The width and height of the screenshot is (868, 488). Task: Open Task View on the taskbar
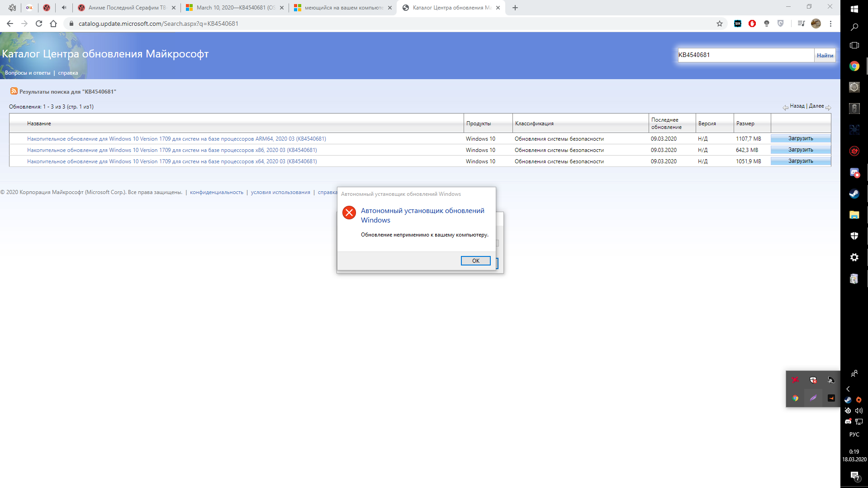tap(854, 45)
